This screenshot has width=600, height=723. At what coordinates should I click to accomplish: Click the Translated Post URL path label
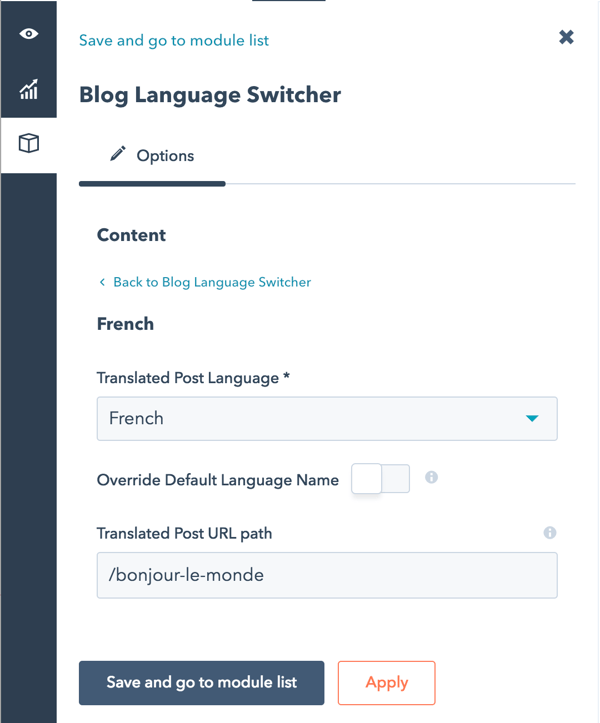[184, 534]
